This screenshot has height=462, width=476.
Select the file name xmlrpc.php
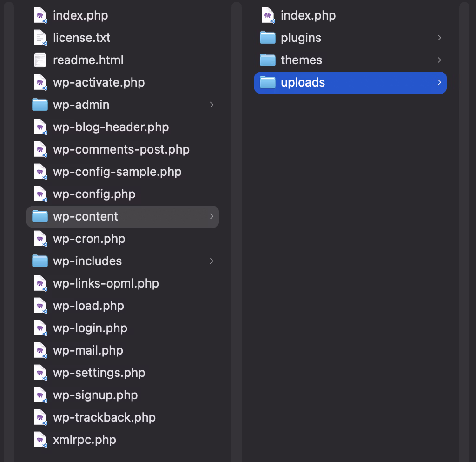point(85,440)
